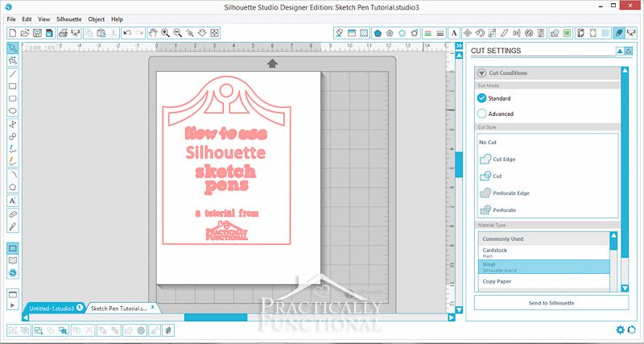The height and width of the screenshot is (344, 644).
Task: Select Vinyl material type
Action: pyautogui.click(x=544, y=267)
